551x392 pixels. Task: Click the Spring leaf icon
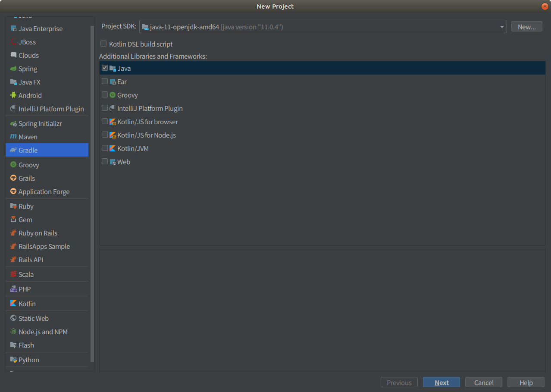(13, 69)
